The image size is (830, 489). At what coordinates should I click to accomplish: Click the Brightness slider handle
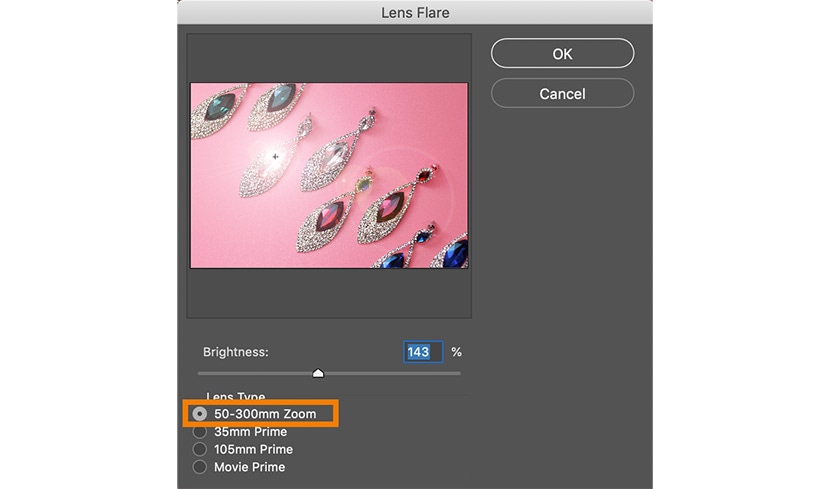318,373
